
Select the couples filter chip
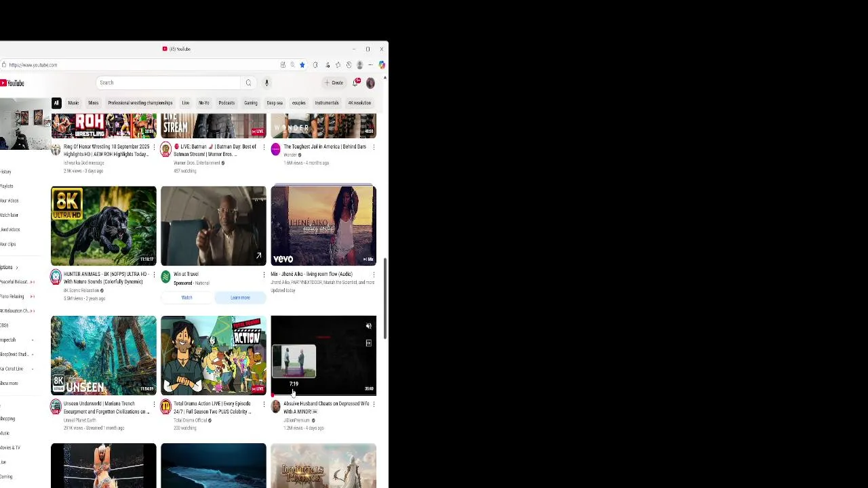coord(299,103)
